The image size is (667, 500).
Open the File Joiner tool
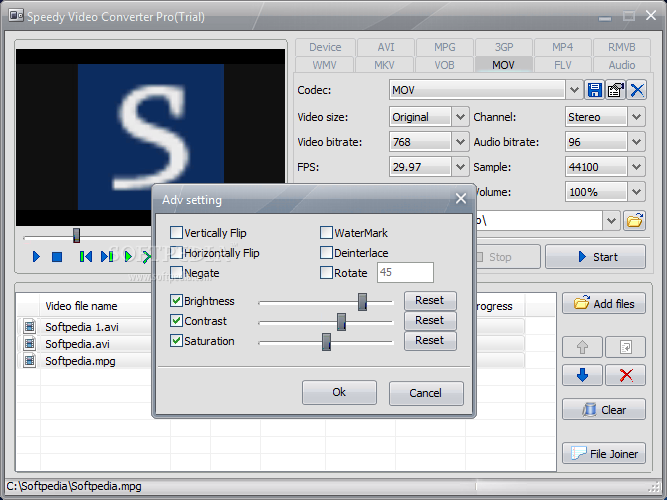(604, 454)
